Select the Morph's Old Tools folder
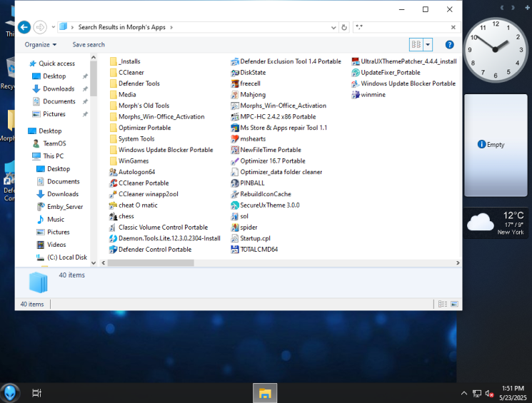 (139, 106)
